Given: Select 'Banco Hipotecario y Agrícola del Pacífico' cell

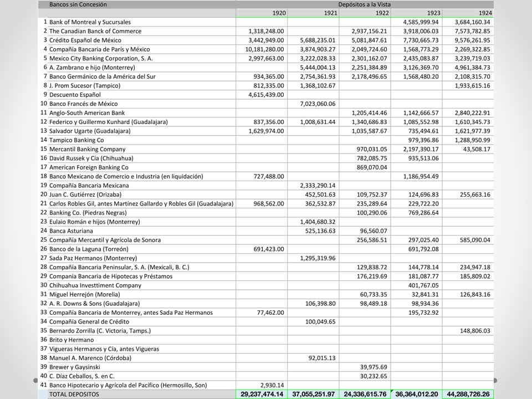Looking at the screenshot, I should 142,385.
